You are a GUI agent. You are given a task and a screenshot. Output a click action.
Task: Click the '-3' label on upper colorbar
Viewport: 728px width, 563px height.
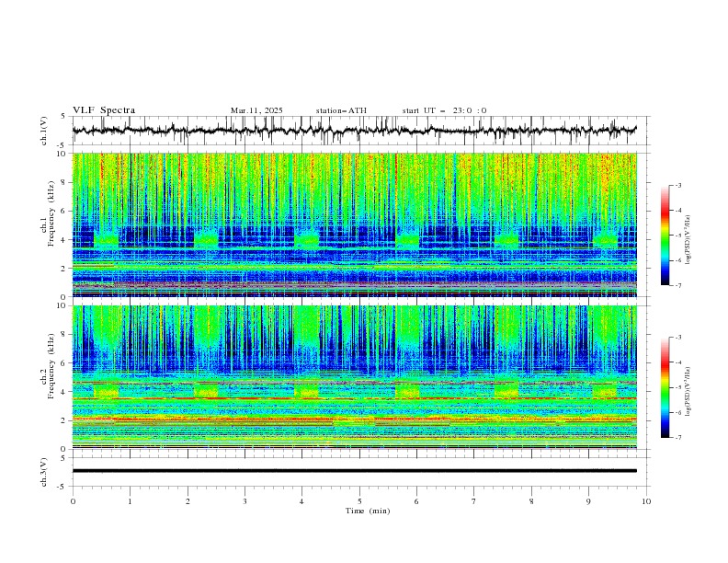click(677, 185)
